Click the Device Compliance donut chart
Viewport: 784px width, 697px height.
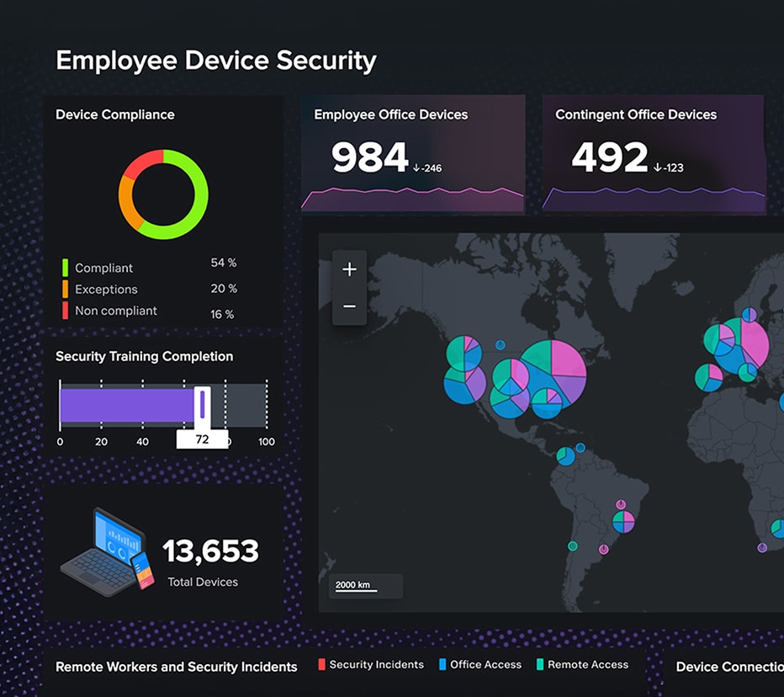pos(163,194)
